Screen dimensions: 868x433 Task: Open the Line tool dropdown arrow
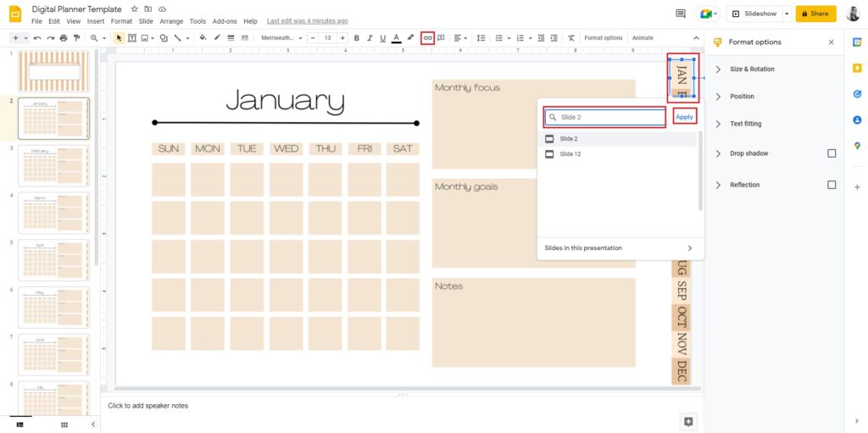(187, 38)
